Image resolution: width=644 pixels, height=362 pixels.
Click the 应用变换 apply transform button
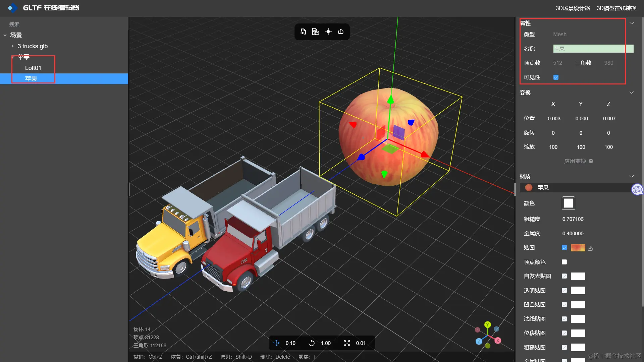tap(575, 161)
